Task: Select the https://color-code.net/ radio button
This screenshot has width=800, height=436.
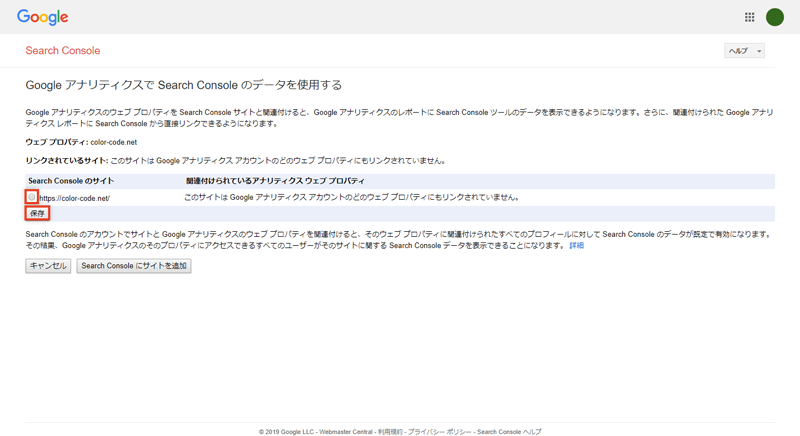Action: coord(32,197)
